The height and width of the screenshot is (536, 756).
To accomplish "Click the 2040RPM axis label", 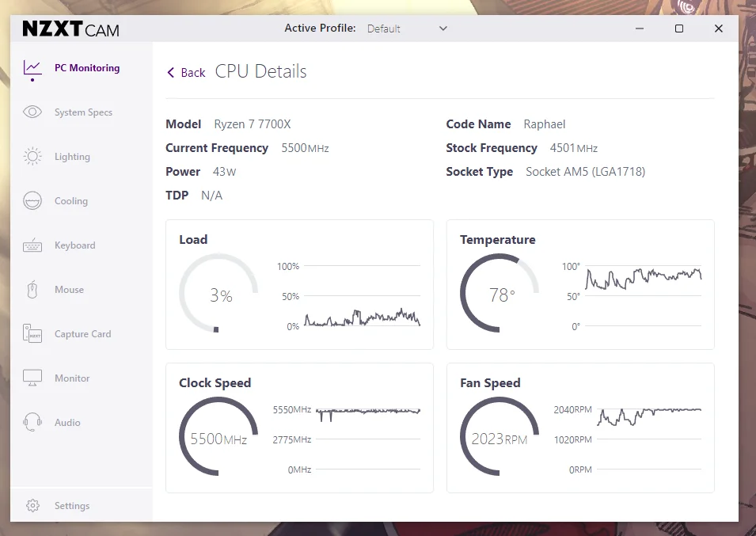I will 573,409.
